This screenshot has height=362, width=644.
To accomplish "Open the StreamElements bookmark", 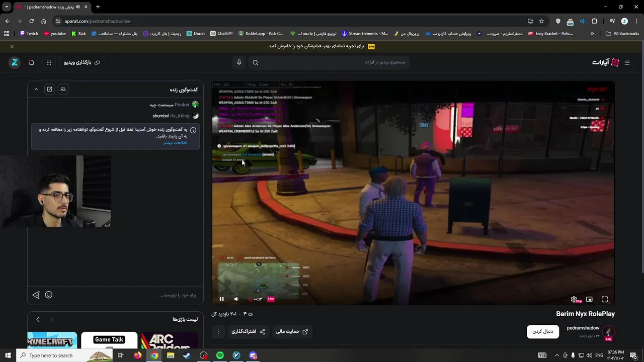I will coord(365,34).
